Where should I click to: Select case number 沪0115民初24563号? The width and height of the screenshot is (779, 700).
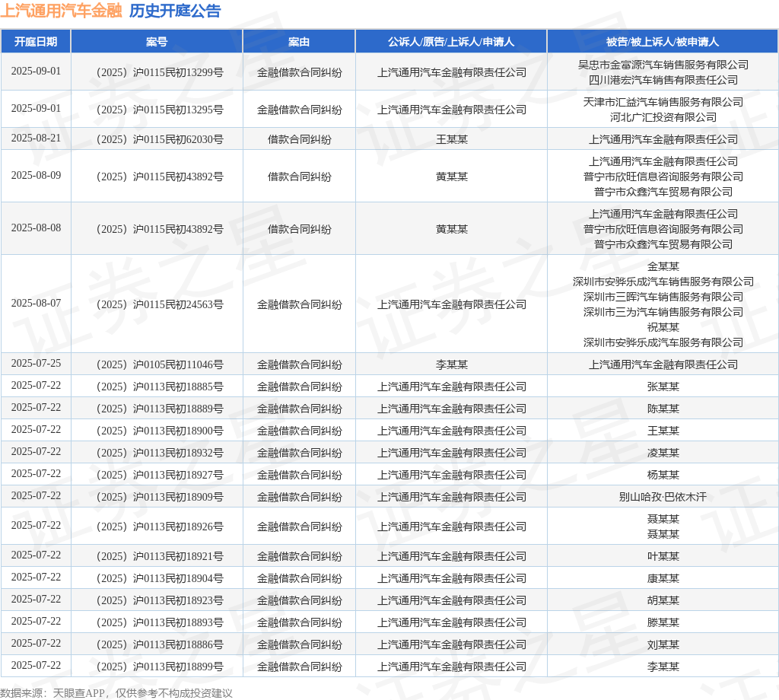coord(160,304)
